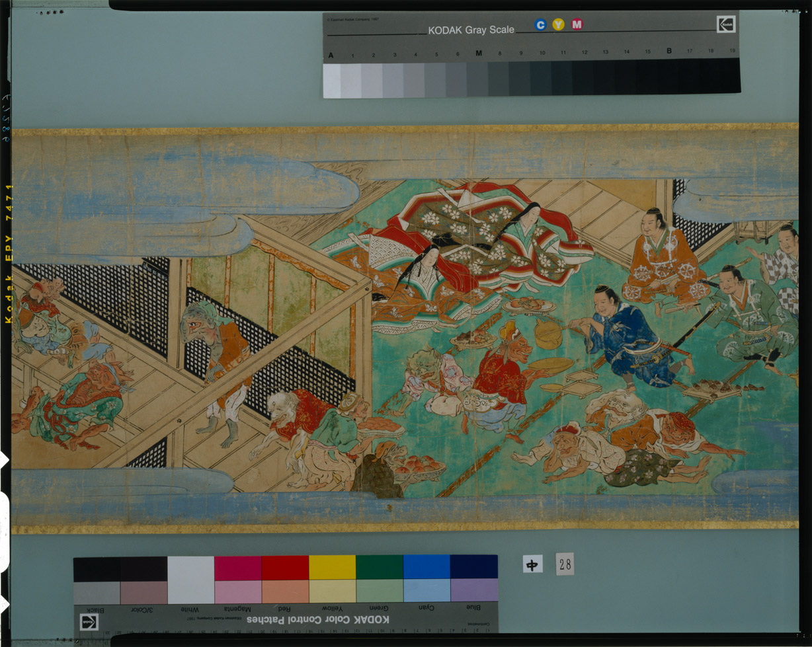
Task: Click the dark gray step under B
Action: tap(668, 76)
